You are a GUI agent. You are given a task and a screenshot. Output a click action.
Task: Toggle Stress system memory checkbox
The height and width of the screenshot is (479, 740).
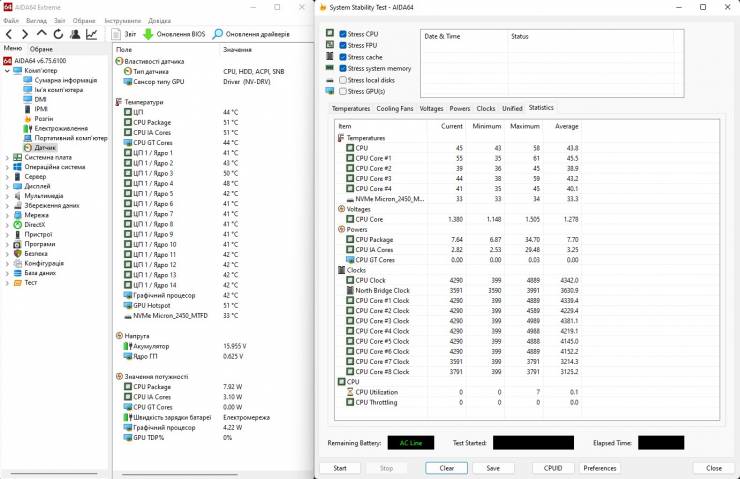343,68
